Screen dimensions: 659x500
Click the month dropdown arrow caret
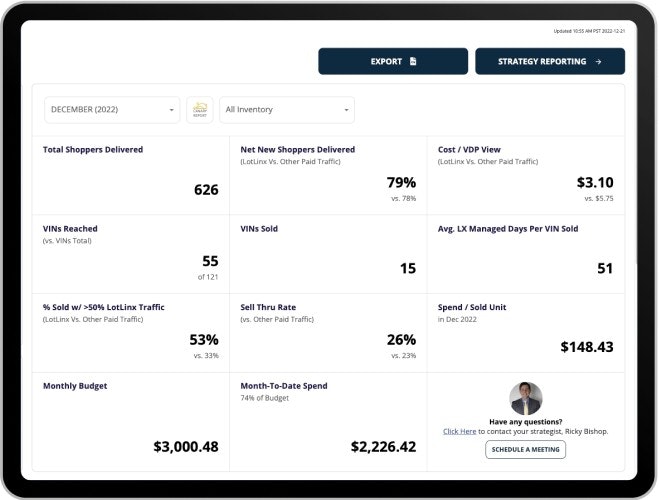(x=171, y=110)
